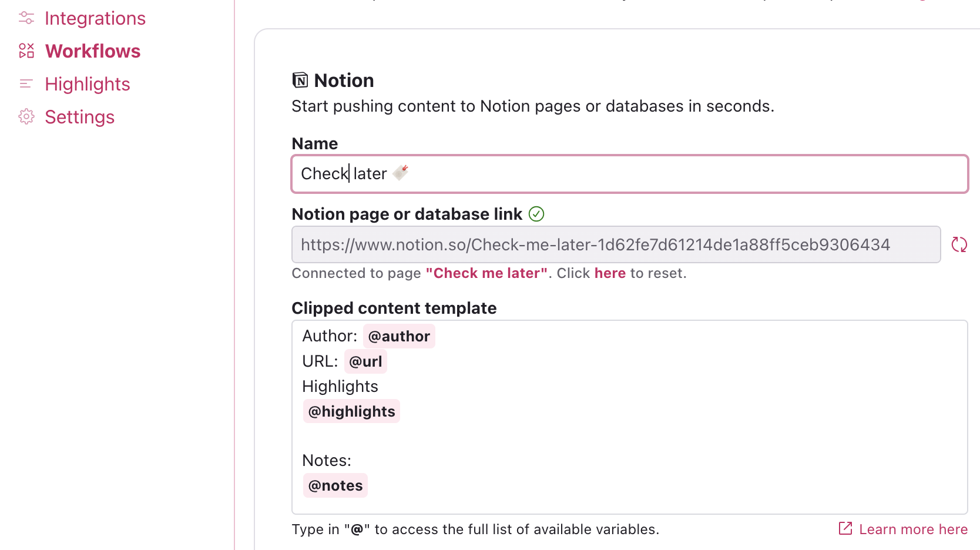This screenshot has height=550, width=980.
Task: Focus the Name input field
Action: pos(630,174)
